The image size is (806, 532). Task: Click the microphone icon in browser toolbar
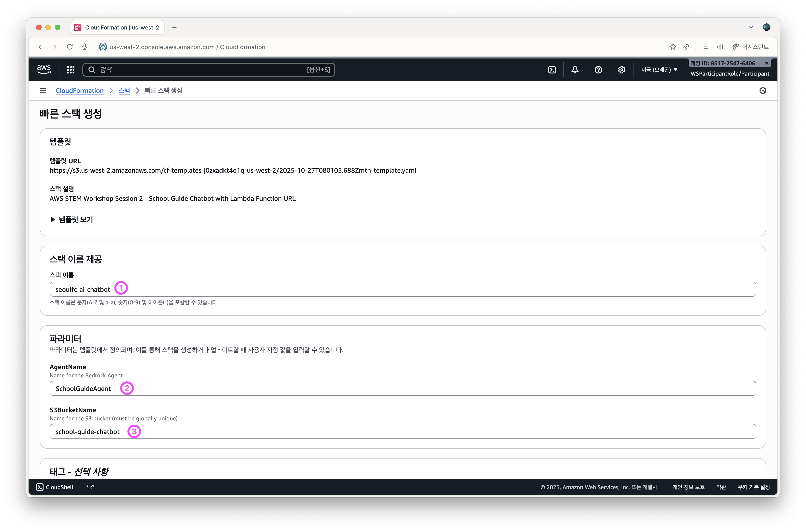pyautogui.click(x=85, y=47)
